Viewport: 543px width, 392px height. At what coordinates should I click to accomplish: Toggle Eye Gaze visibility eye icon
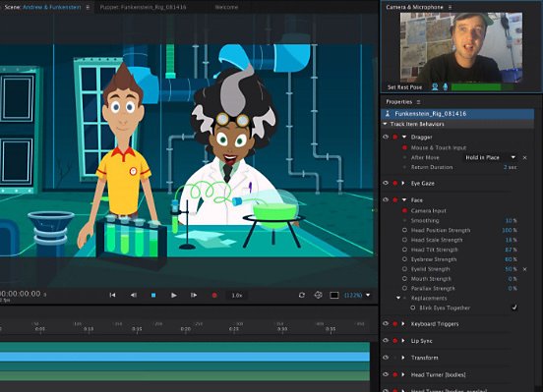point(386,183)
